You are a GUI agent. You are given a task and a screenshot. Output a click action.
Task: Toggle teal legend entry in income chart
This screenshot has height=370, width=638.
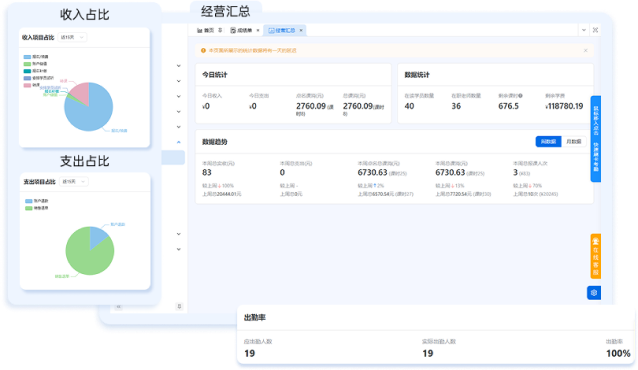pyautogui.click(x=35, y=71)
